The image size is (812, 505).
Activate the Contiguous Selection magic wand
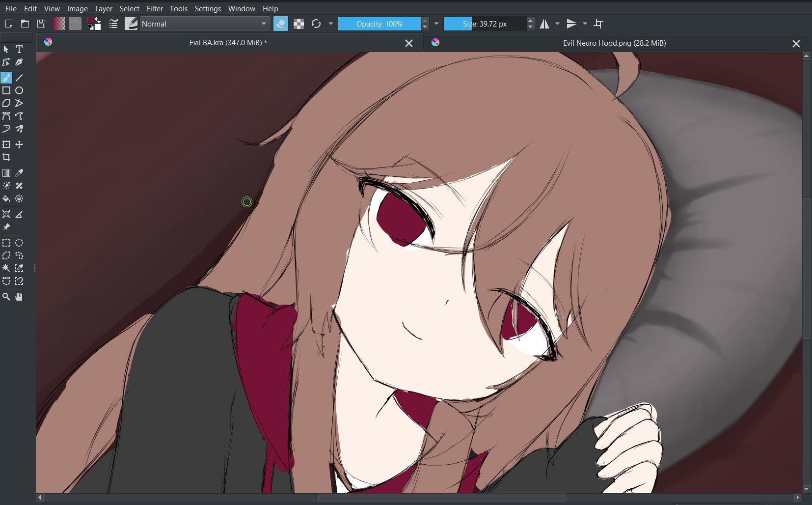6,268
